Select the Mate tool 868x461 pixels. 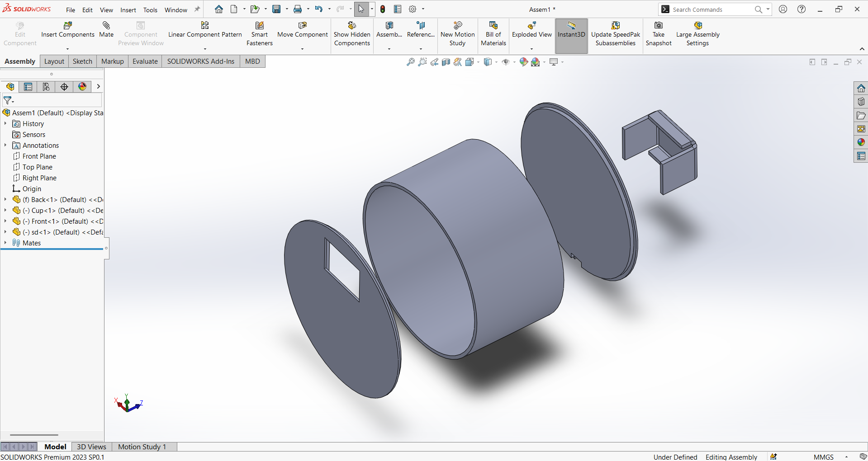(106, 30)
